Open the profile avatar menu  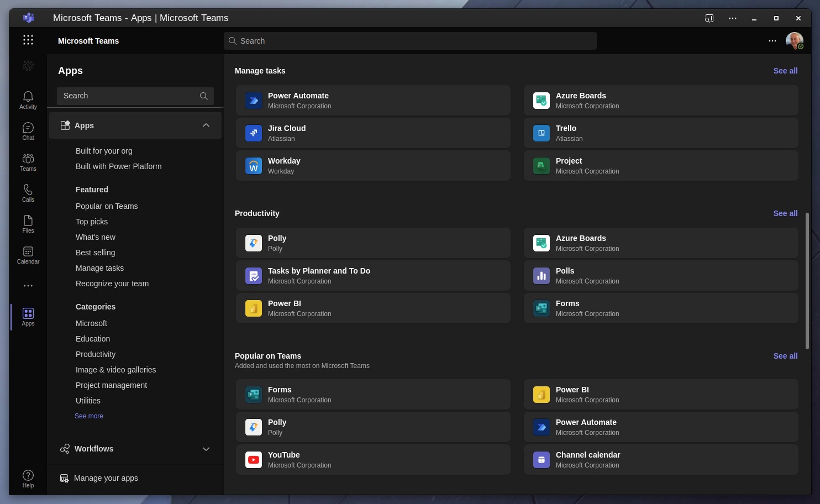[795, 41]
